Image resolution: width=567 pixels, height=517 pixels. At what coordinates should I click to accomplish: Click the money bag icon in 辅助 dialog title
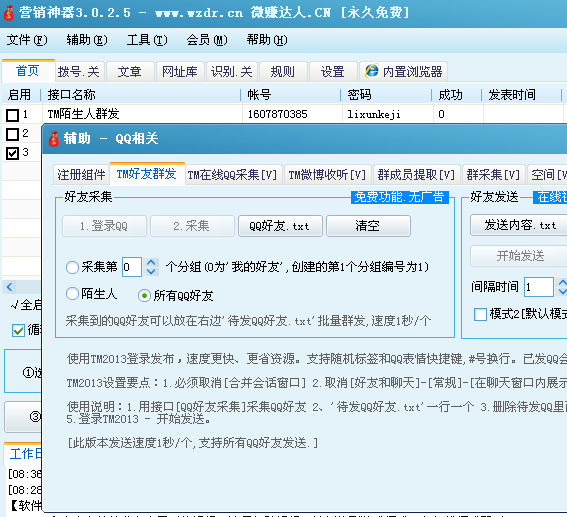tap(54, 139)
